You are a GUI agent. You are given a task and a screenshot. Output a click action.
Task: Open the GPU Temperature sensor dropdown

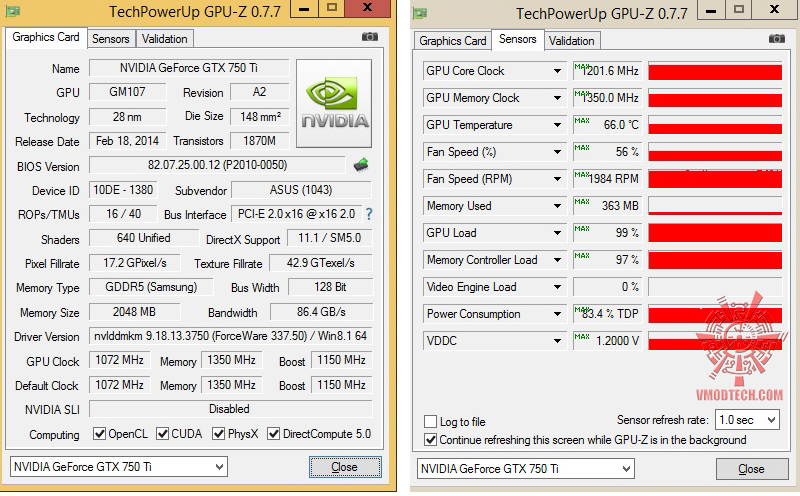coord(557,125)
